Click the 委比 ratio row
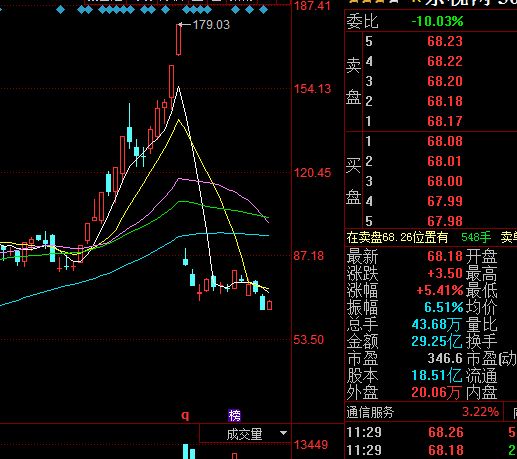 (x=431, y=21)
